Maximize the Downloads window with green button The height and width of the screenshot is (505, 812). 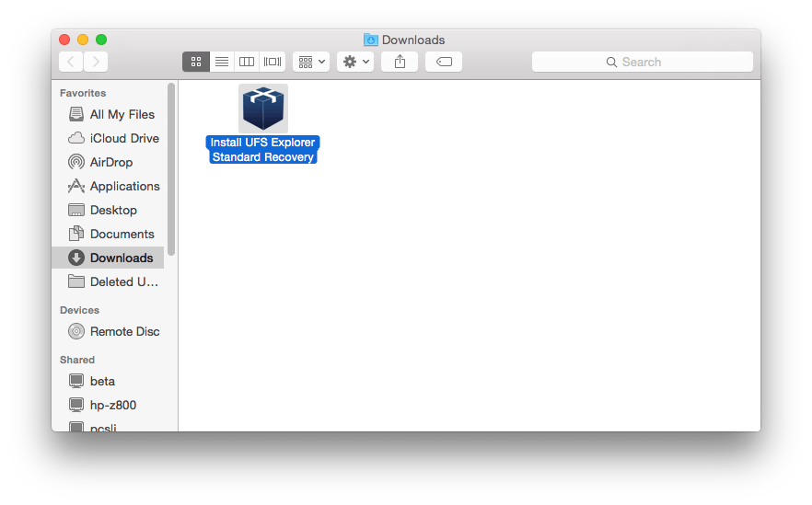coord(101,40)
